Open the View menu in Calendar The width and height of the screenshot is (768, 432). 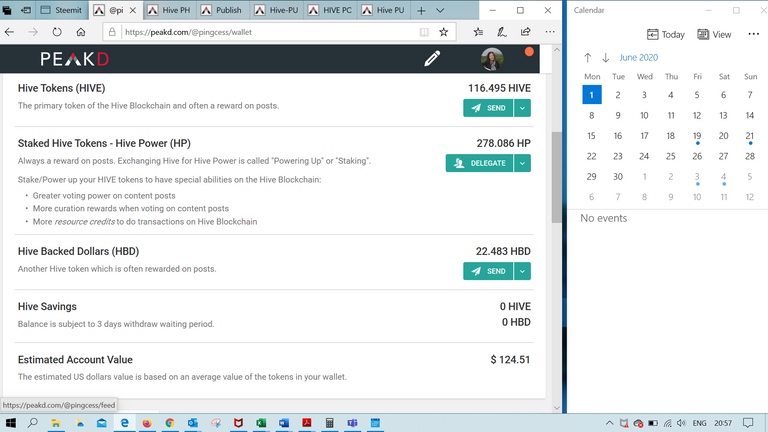pyautogui.click(x=714, y=35)
